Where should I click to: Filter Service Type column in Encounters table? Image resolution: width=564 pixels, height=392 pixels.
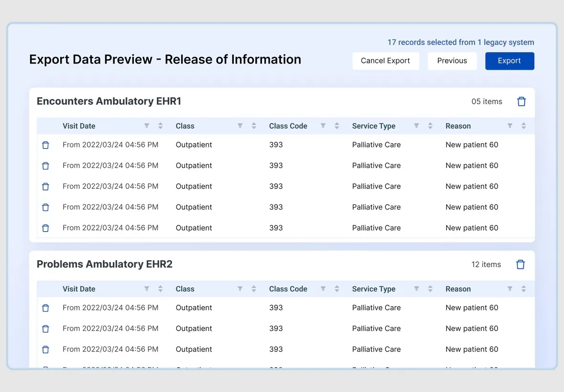pos(416,126)
